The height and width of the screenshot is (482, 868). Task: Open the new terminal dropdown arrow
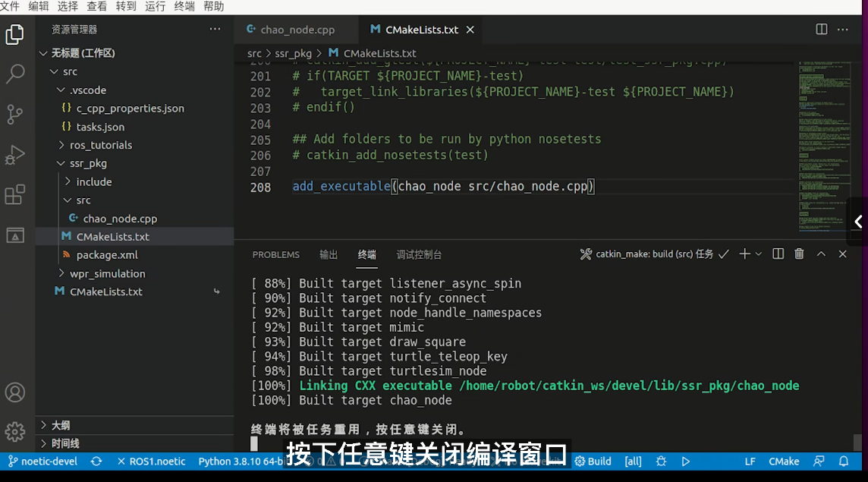tap(759, 254)
